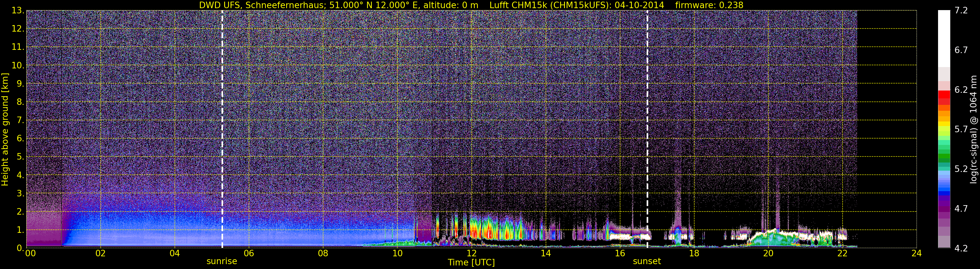Click the "0." height tick label

coord(20,248)
